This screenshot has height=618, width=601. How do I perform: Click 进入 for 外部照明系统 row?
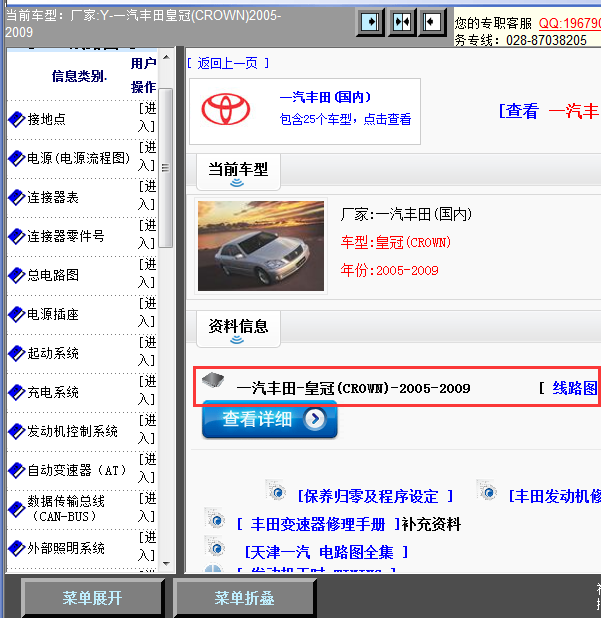(147, 547)
